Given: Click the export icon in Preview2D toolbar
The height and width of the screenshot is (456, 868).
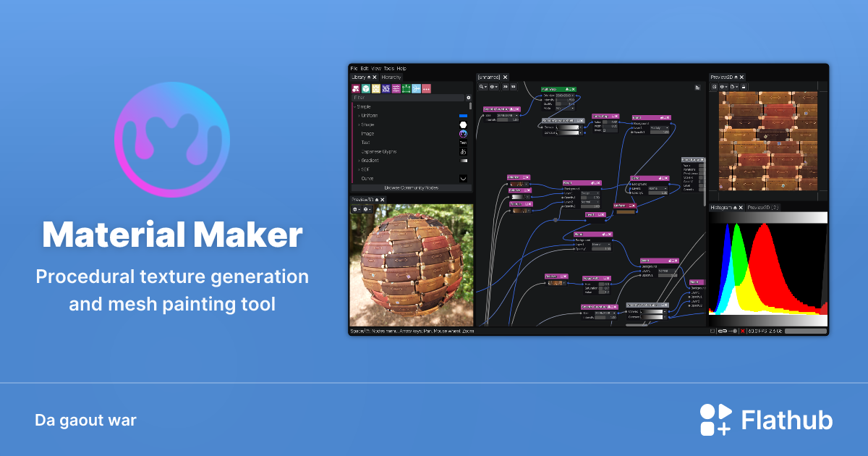Looking at the screenshot, I should [x=733, y=87].
